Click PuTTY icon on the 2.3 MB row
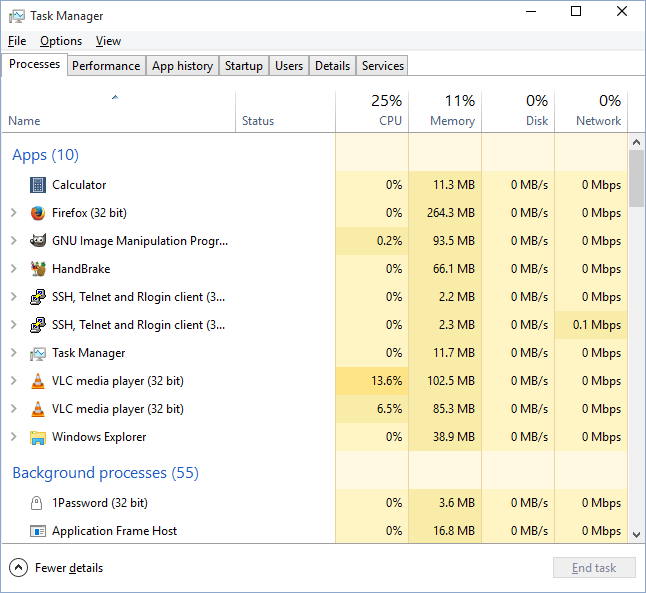The height and width of the screenshot is (593, 646). [38, 325]
